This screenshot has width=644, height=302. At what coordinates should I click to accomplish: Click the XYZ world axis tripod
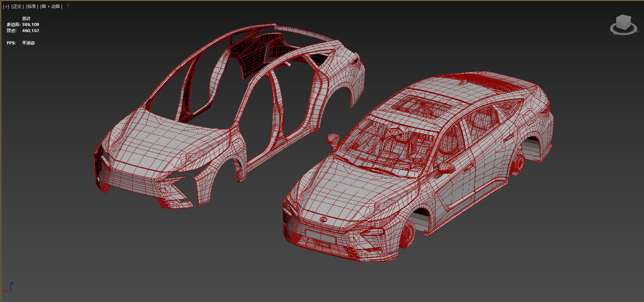point(8,290)
